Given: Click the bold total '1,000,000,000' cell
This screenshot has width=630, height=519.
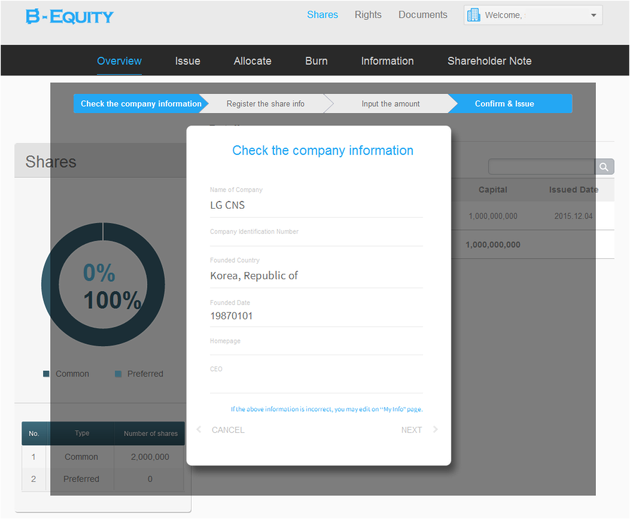Looking at the screenshot, I should [493, 245].
